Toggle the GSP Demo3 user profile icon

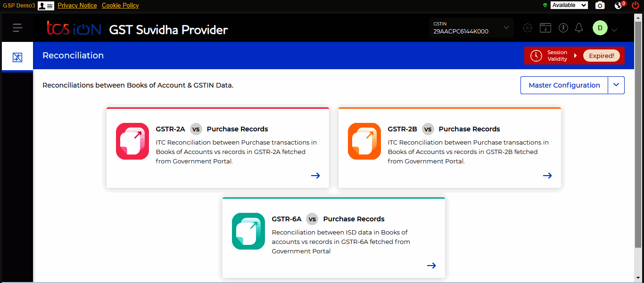click(x=45, y=5)
